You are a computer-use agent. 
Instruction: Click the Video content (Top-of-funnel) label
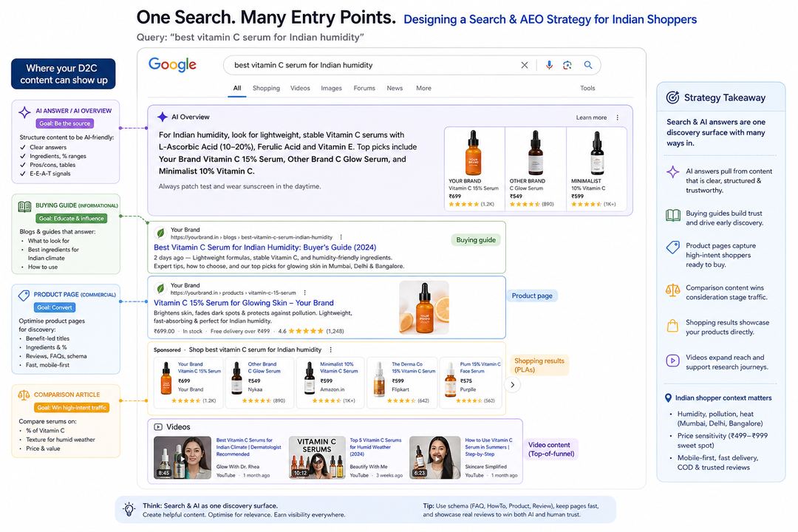[551, 449]
